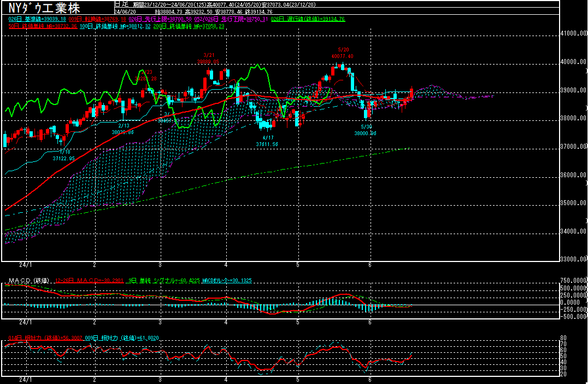
Task: Click the 5/30 low annotation 38000.96
Action: (365, 133)
